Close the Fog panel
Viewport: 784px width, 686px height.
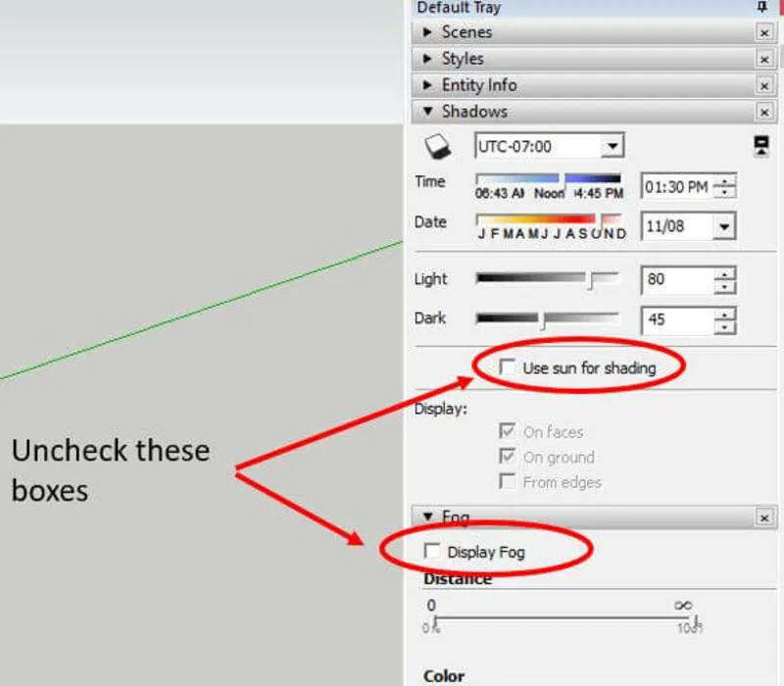point(764,517)
